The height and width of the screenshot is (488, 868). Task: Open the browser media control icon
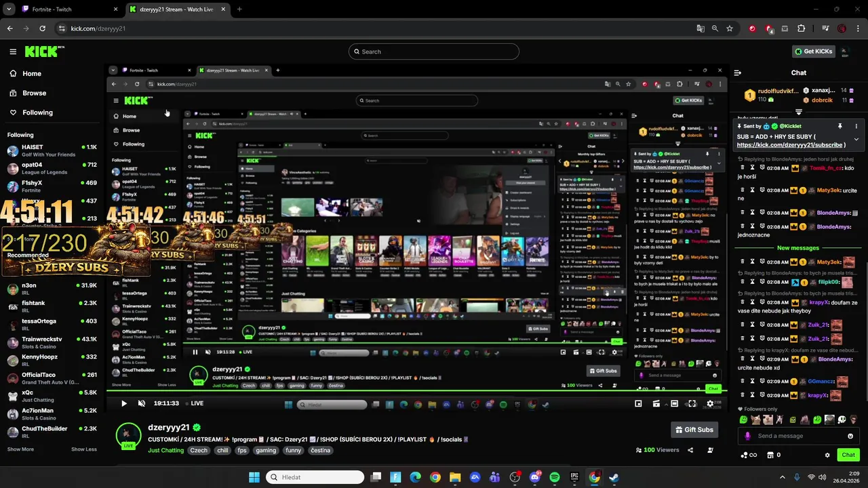click(x=825, y=28)
